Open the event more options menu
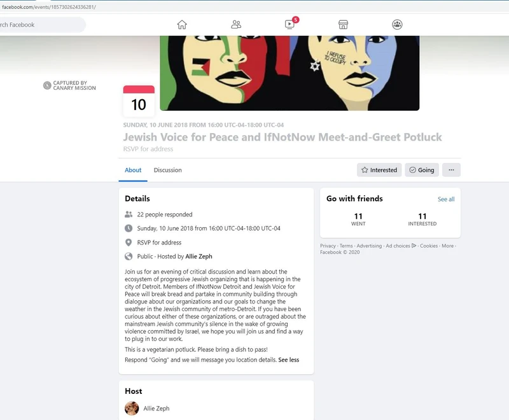 (451, 170)
